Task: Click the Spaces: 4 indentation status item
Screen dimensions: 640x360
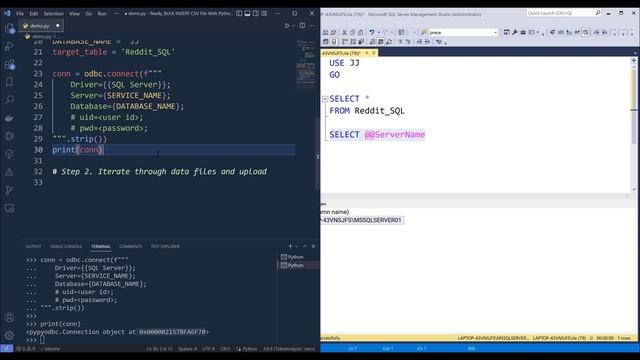Action: 187,349
